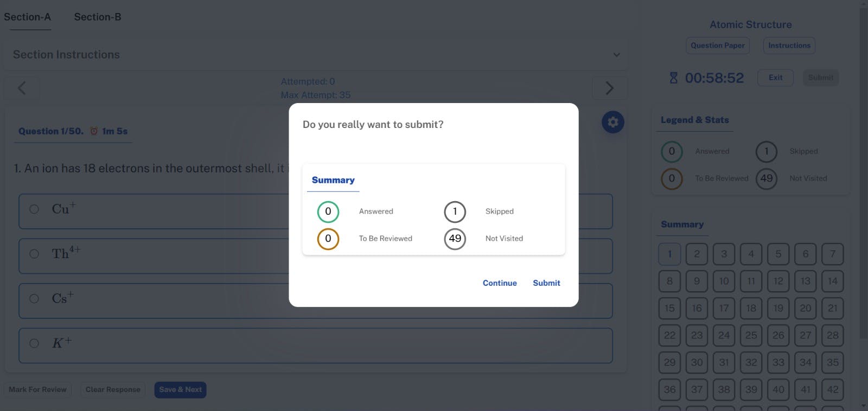
Task: Go to previous question with left chevron
Action: [x=22, y=88]
